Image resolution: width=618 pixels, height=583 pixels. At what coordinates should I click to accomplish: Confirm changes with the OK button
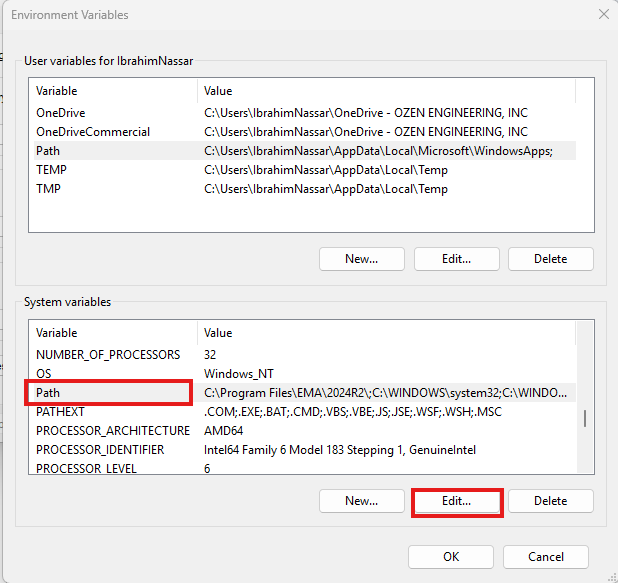[451, 556]
